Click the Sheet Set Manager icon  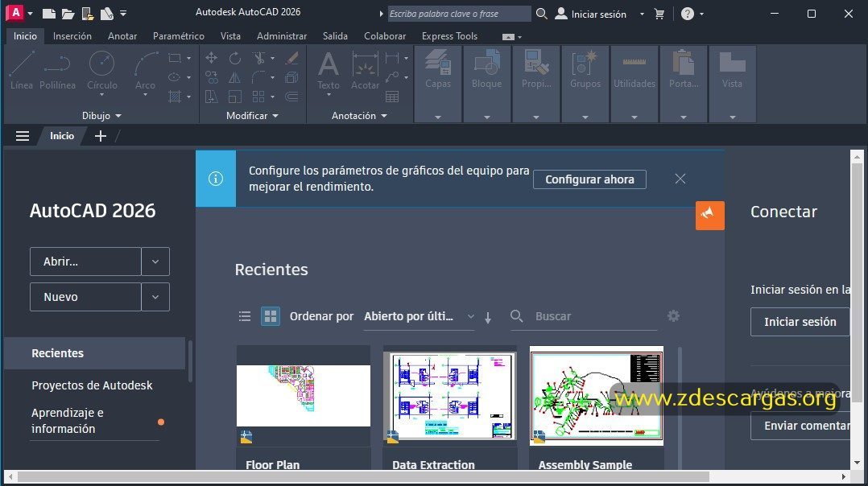pyautogui.click(x=107, y=13)
